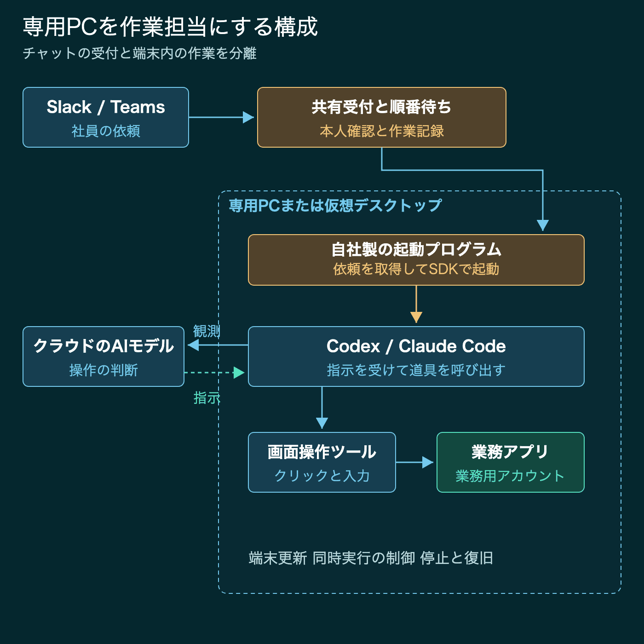
Task: Select the text 指示を受けて道具を呼び出す
Action: [416, 370]
